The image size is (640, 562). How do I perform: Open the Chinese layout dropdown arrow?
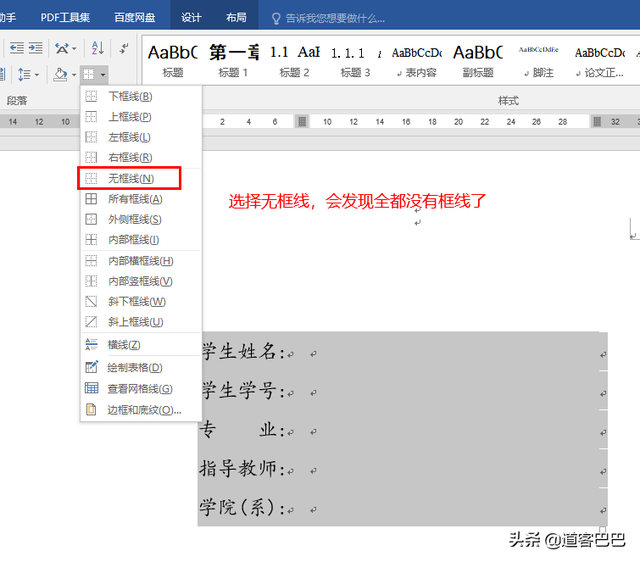pos(74,49)
